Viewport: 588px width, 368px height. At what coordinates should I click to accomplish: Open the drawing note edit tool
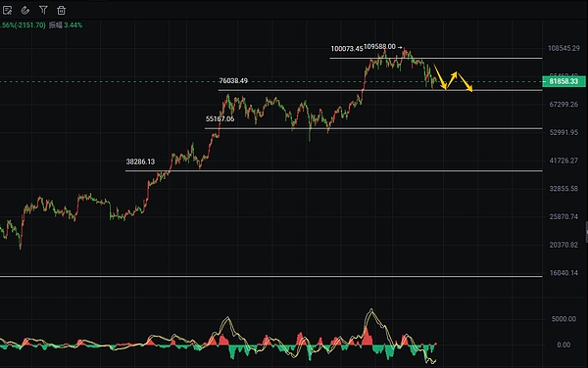point(7,10)
